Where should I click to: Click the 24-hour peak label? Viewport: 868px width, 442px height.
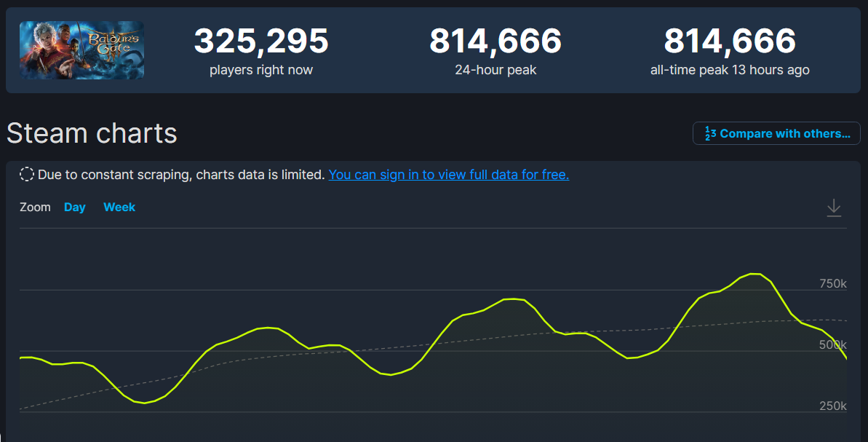pyautogui.click(x=495, y=70)
